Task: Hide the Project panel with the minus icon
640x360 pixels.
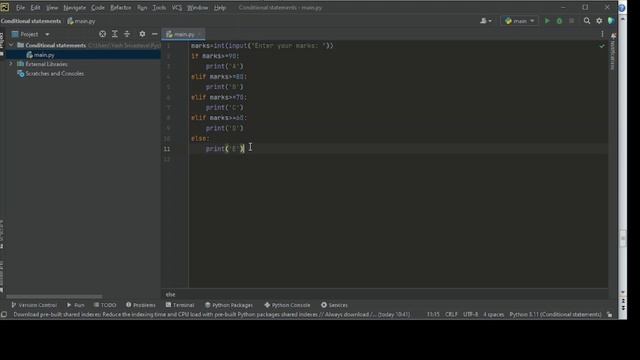Action: click(154, 34)
